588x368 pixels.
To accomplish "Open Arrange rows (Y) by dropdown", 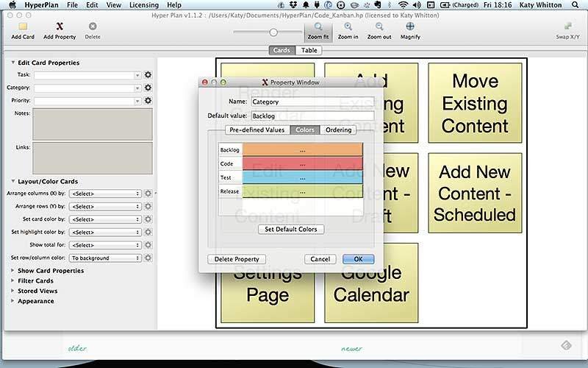I will (x=105, y=207).
